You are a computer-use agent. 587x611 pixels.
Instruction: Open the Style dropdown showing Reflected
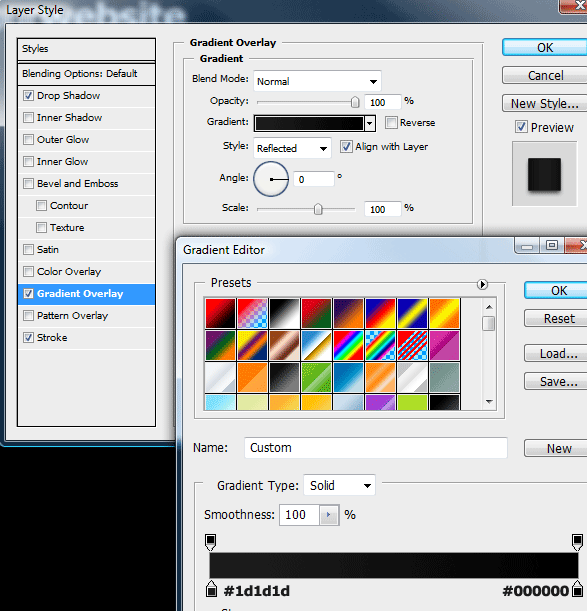coord(292,148)
